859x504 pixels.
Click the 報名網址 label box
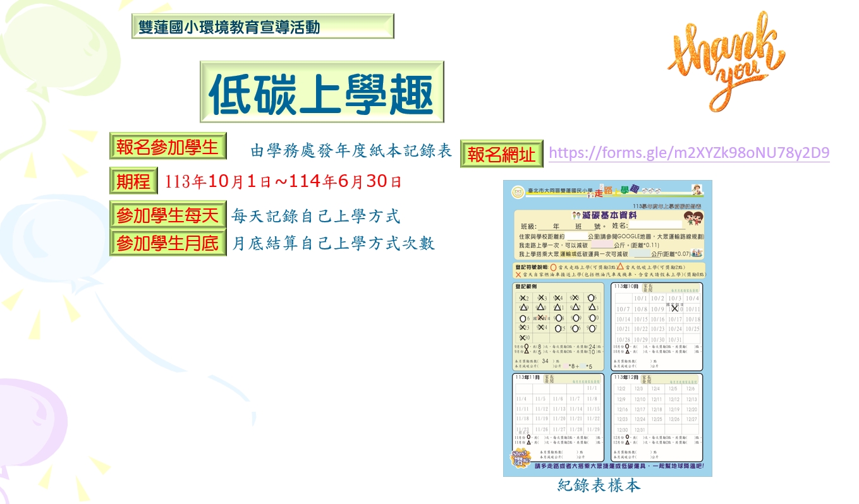click(502, 154)
